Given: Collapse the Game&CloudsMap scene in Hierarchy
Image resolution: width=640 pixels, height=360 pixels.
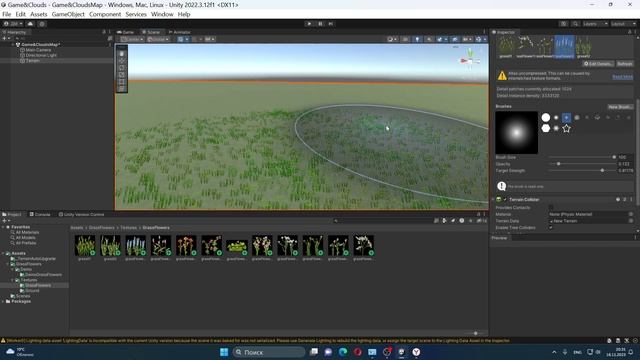Looking at the screenshot, I should pyautogui.click(x=13, y=44).
